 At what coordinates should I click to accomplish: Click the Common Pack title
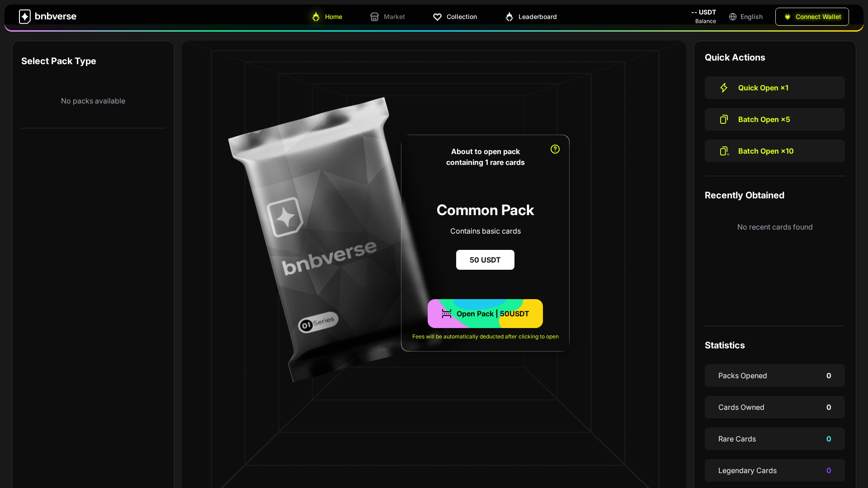click(x=485, y=210)
